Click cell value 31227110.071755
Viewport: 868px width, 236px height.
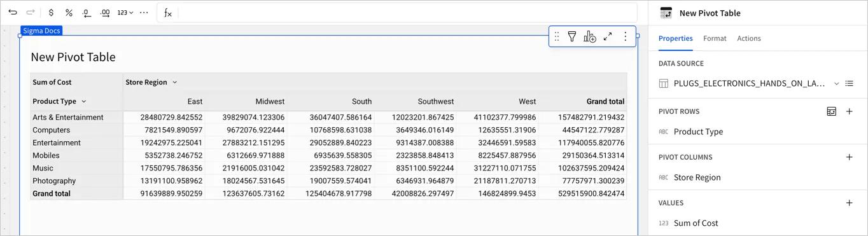498,168
